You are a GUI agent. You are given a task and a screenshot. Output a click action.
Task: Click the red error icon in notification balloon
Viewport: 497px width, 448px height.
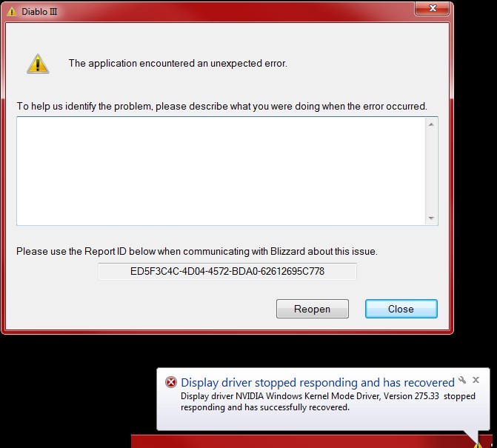171,382
